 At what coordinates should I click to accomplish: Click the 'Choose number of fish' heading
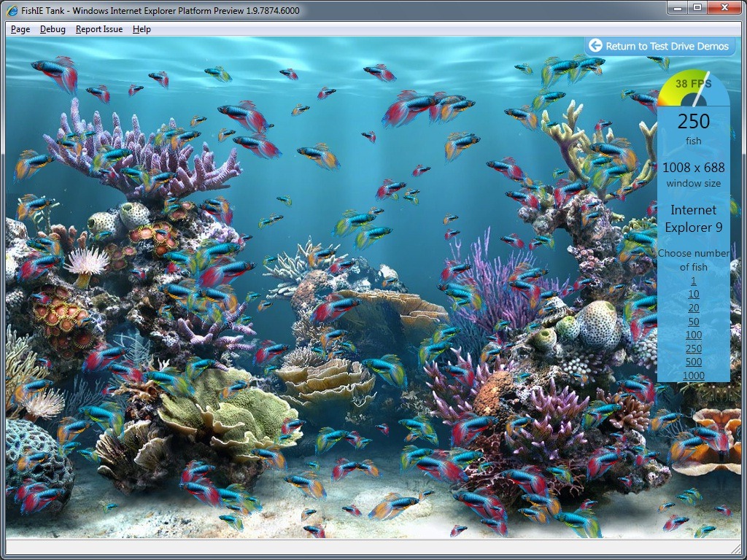tap(693, 260)
